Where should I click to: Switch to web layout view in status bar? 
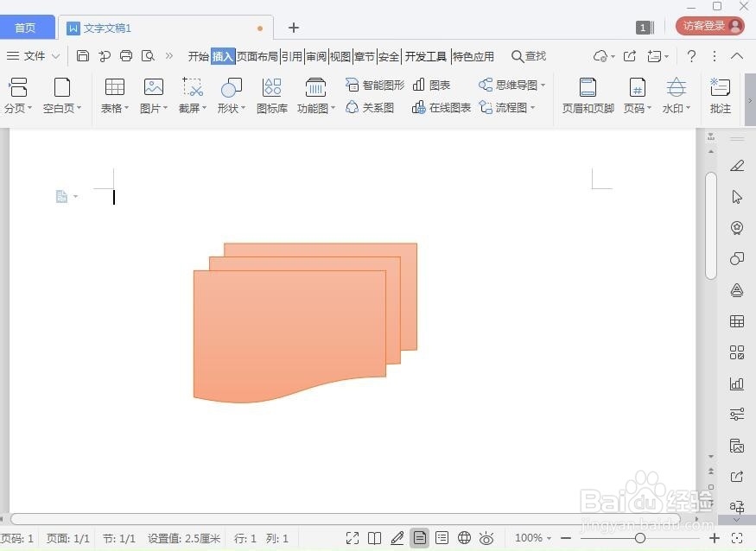tap(464, 538)
